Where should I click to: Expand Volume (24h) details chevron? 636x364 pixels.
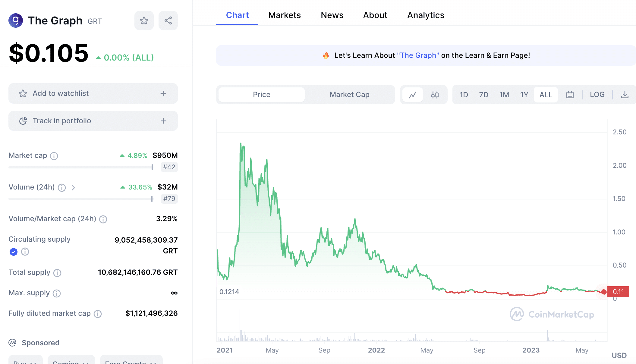(73, 188)
